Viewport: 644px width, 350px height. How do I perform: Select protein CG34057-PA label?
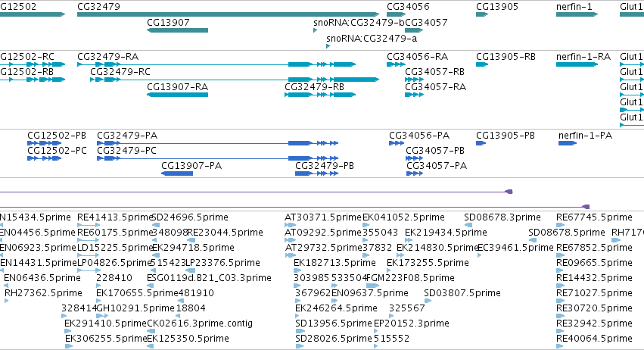437,166
